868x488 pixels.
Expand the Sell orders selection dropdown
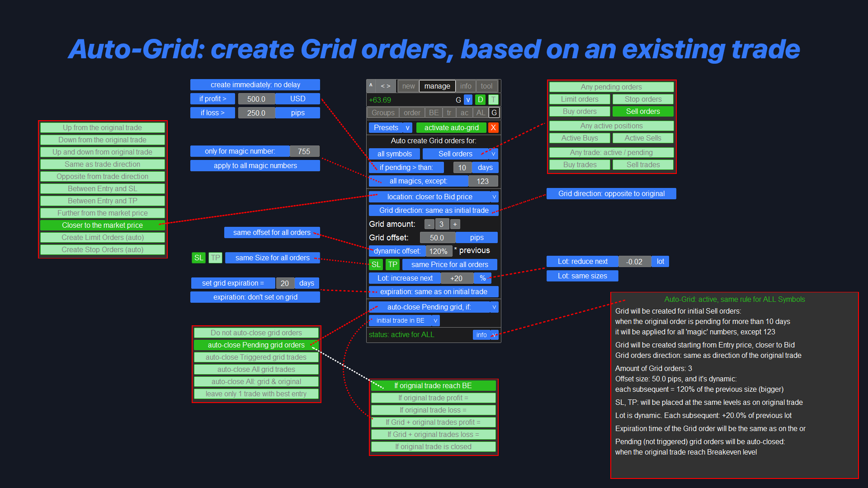494,154
